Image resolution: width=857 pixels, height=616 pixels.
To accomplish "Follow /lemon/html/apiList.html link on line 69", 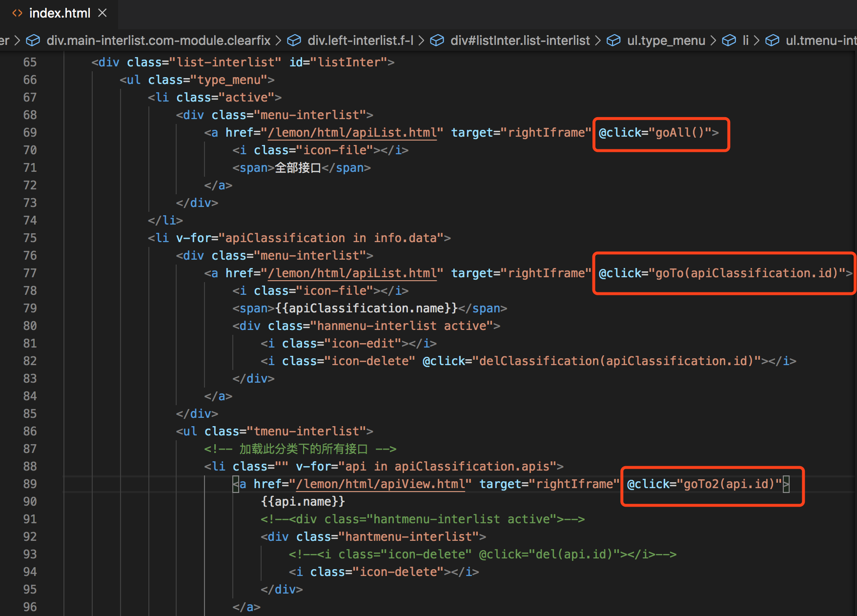I will click(352, 132).
